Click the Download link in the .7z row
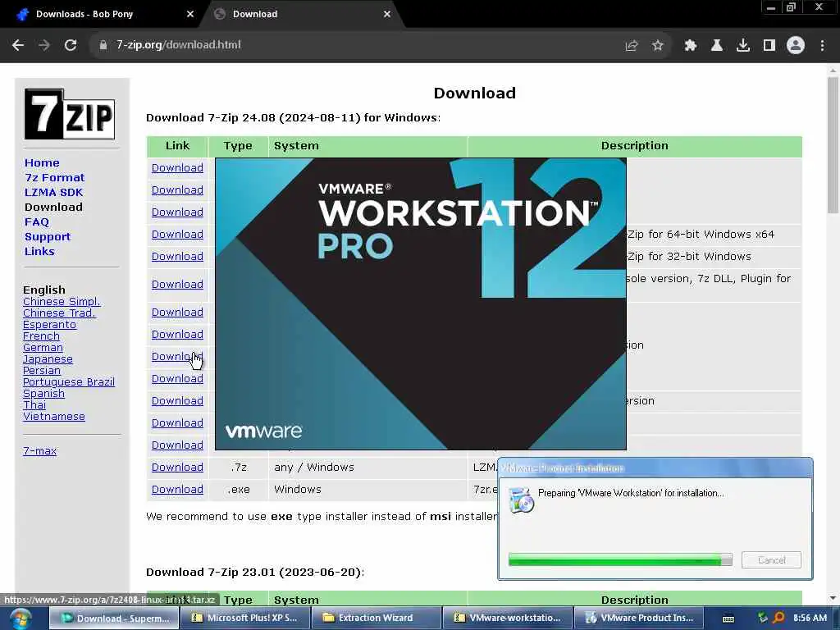The width and height of the screenshot is (840, 630). click(x=177, y=467)
